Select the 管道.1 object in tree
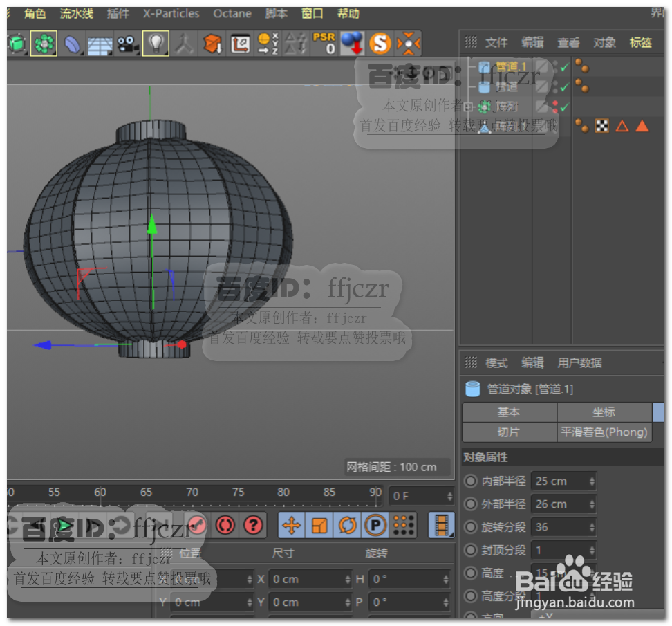Viewport: 672px width, 626px height. [510, 67]
